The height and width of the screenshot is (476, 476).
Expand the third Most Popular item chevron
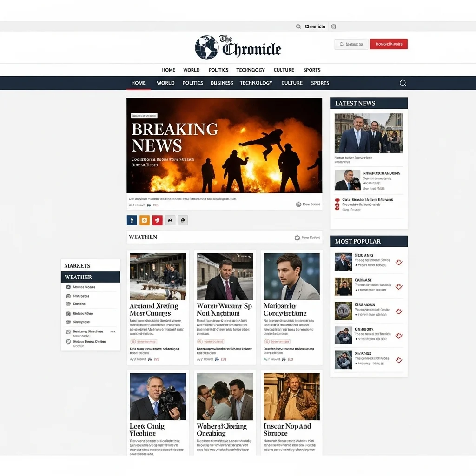tap(398, 311)
